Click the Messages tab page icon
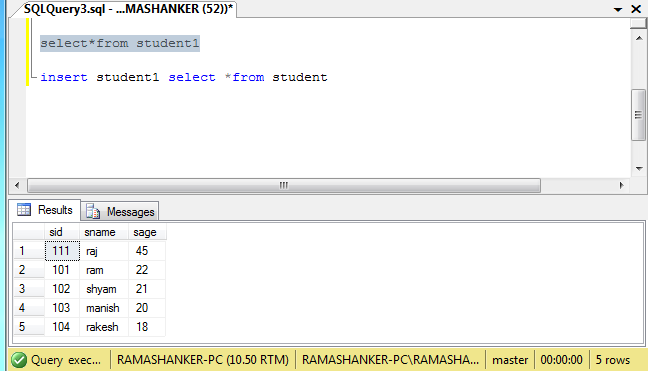 [93, 211]
